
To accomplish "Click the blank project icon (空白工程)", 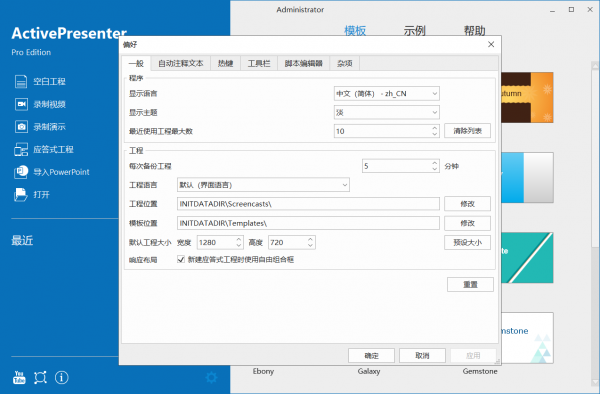I will click(x=21, y=81).
